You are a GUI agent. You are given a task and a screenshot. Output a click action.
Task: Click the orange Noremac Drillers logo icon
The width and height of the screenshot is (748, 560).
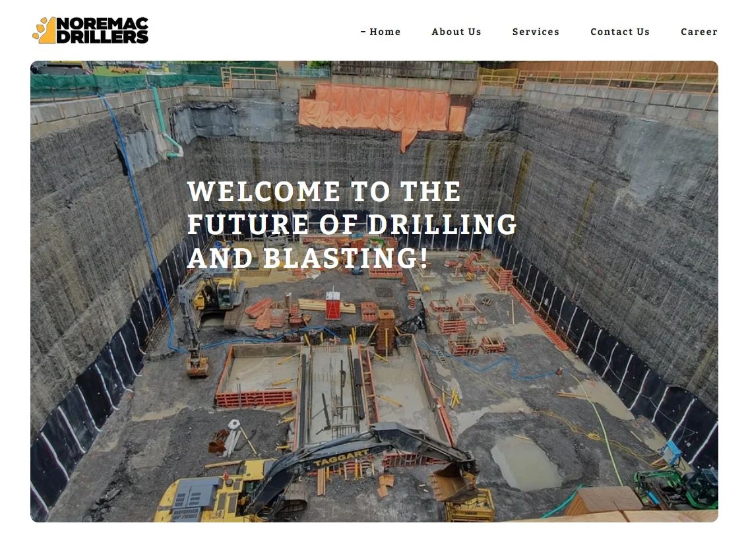[44, 30]
